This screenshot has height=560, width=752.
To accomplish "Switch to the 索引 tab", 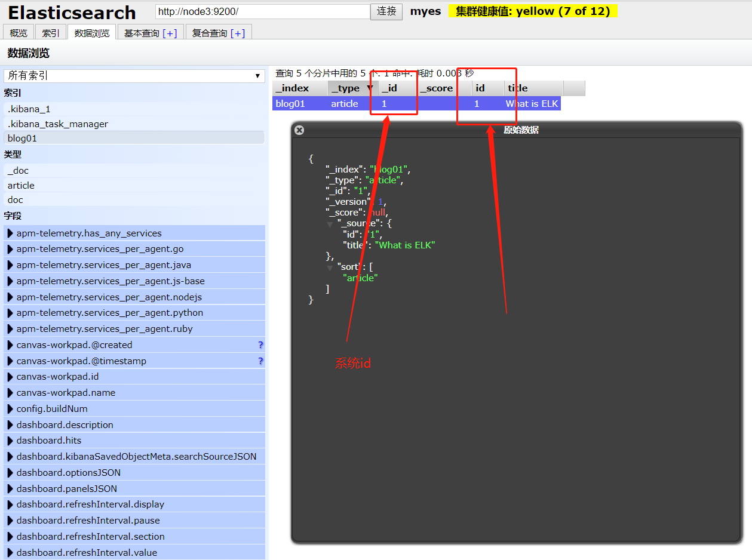I will [51, 33].
